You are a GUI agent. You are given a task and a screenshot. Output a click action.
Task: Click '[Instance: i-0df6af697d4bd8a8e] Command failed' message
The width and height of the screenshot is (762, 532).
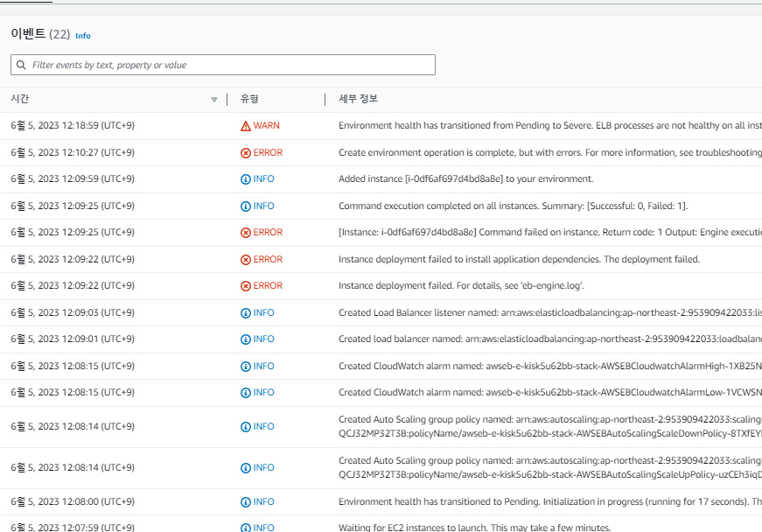point(550,232)
